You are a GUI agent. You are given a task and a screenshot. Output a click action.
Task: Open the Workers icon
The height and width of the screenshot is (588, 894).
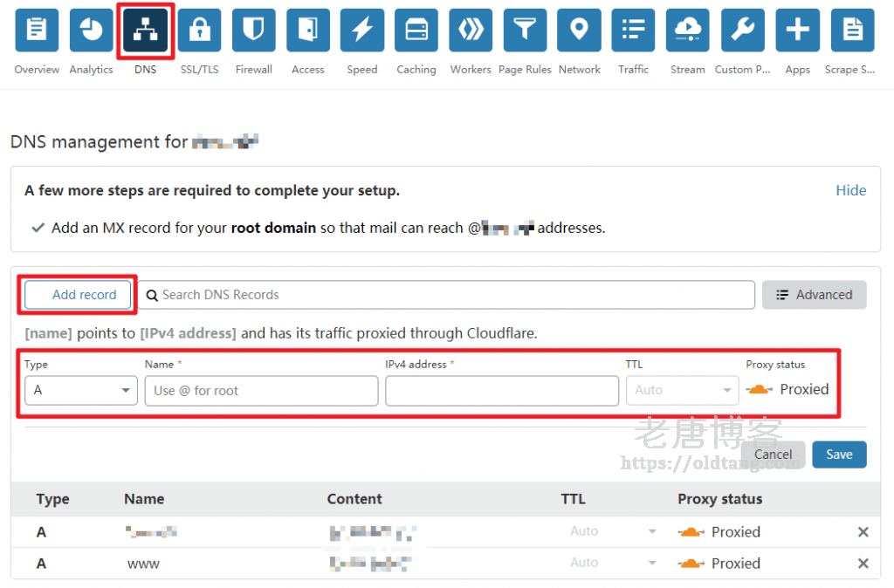coord(471,31)
